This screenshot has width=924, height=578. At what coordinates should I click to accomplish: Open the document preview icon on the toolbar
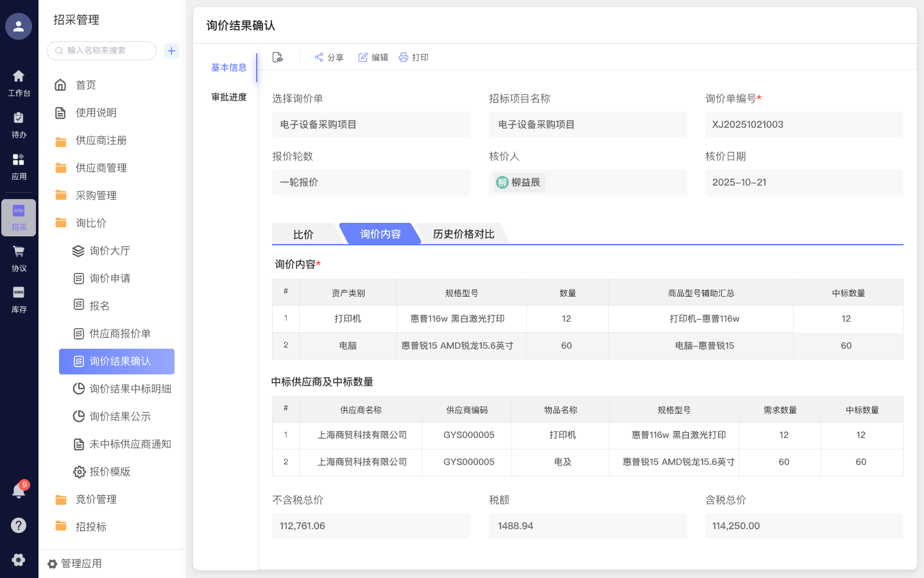coord(277,57)
